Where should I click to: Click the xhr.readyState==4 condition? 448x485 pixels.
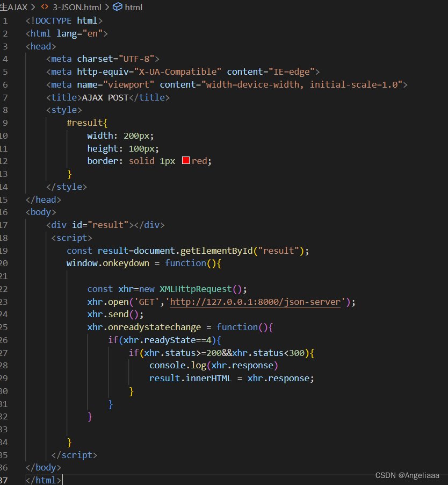(167, 340)
